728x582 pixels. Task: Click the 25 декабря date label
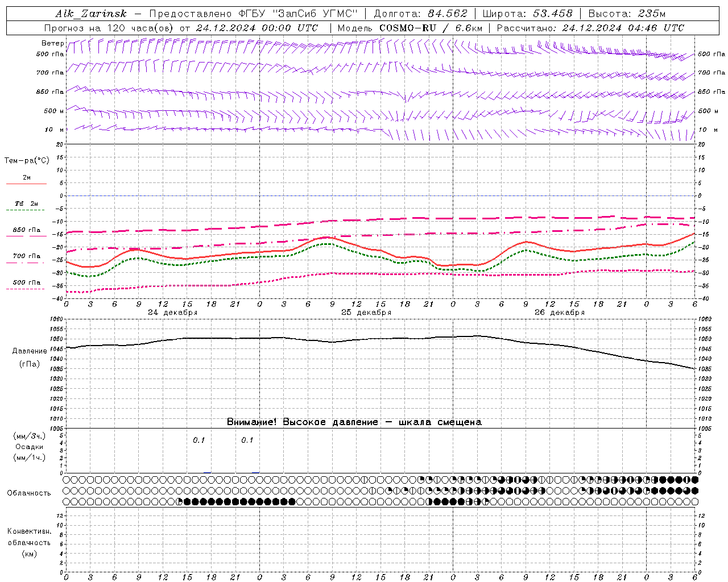point(366,313)
